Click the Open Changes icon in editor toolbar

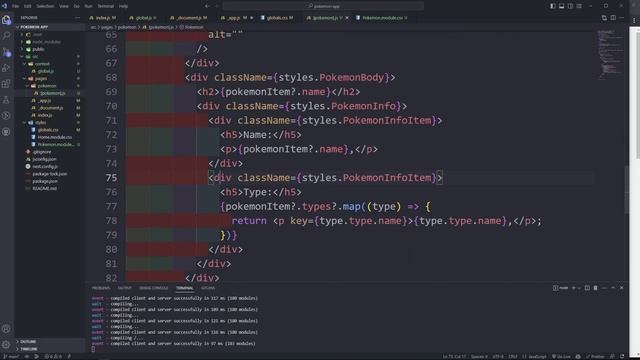pyautogui.click(x=604, y=18)
